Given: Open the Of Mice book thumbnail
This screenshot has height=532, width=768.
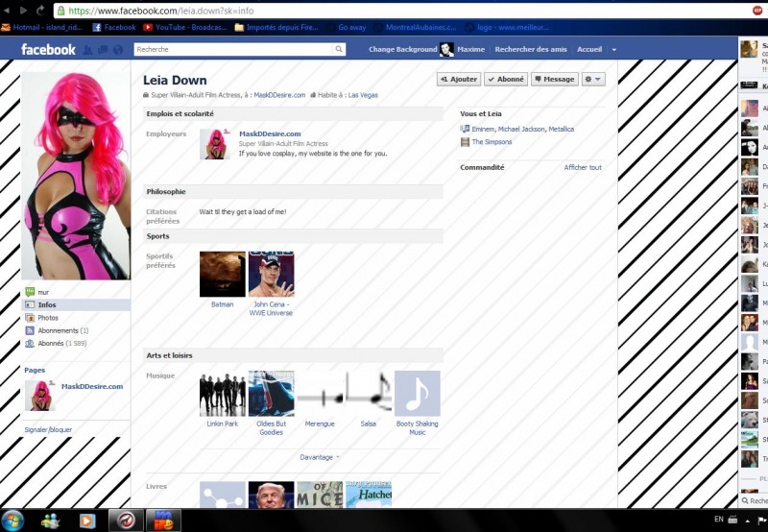Looking at the screenshot, I should tap(320, 495).
